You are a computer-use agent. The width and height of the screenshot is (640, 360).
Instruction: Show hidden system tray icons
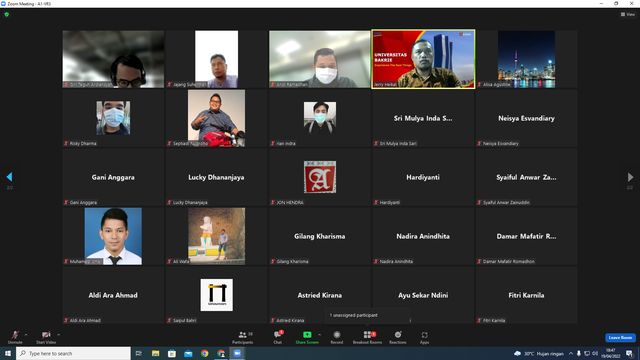click(571, 353)
